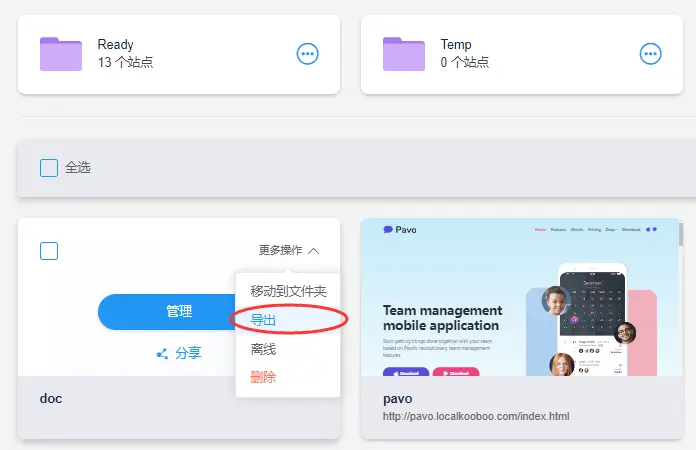This screenshot has height=450, width=696.
Task: Click the 分享 share link
Action: 188,353
